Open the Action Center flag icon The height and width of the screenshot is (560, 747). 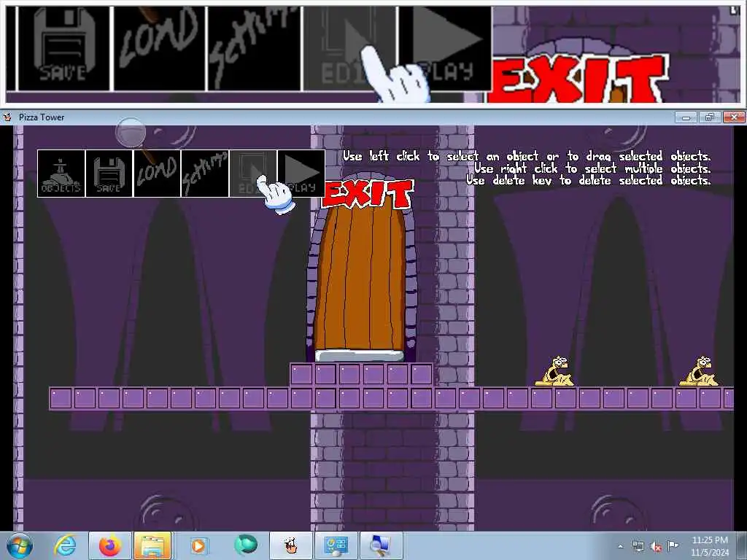[x=673, y=546]
